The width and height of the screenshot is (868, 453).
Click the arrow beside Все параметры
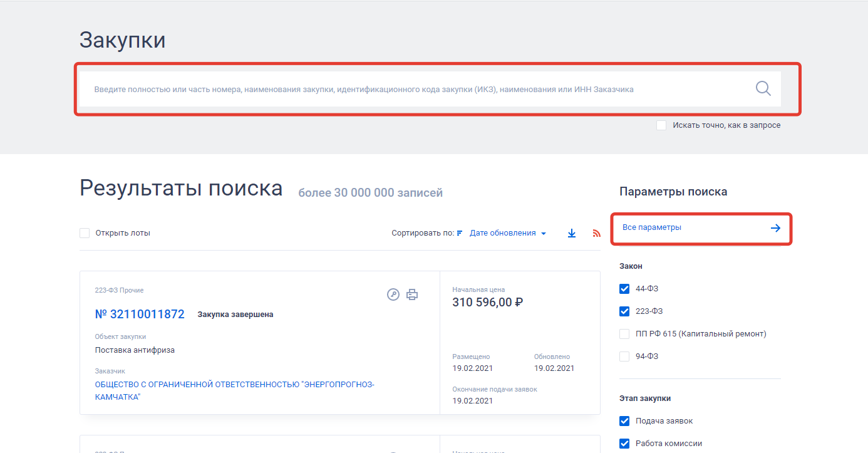click(x=775, y=228)
